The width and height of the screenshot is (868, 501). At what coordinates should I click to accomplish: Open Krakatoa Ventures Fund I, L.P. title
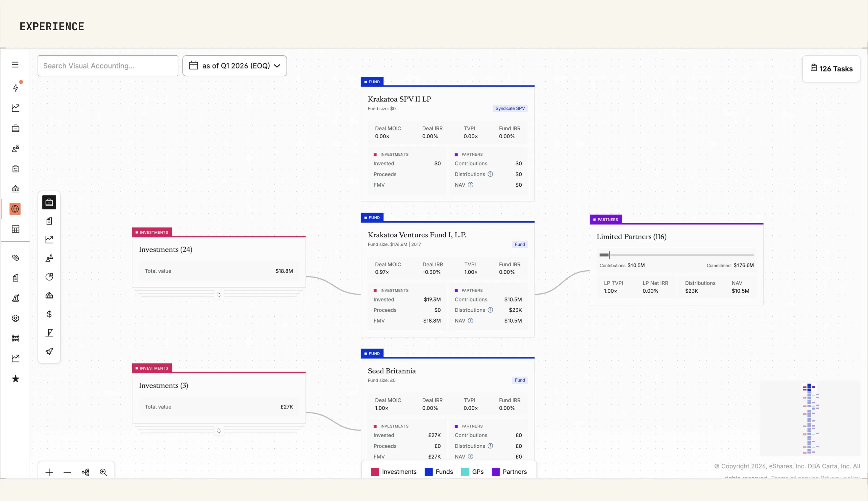tap(417, 235)
